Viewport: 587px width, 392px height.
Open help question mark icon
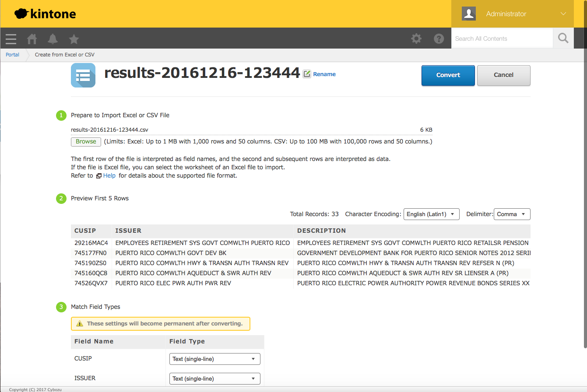click(439, 38)
